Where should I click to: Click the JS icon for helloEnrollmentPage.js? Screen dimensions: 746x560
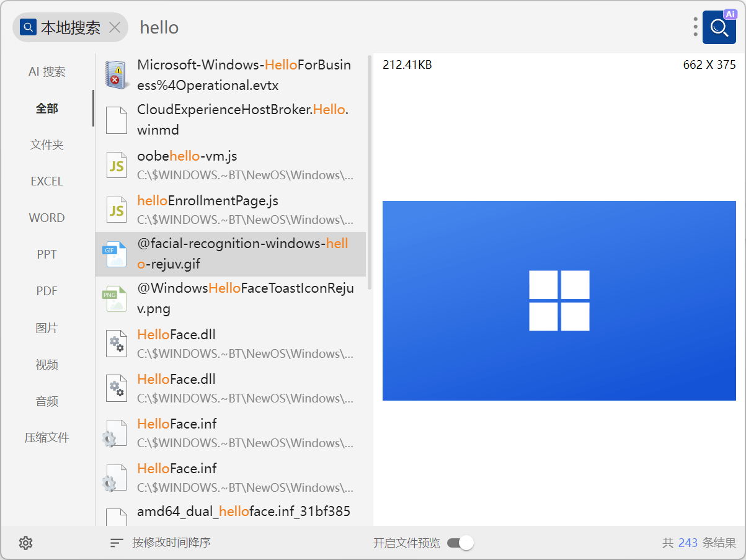pos(117,210)
